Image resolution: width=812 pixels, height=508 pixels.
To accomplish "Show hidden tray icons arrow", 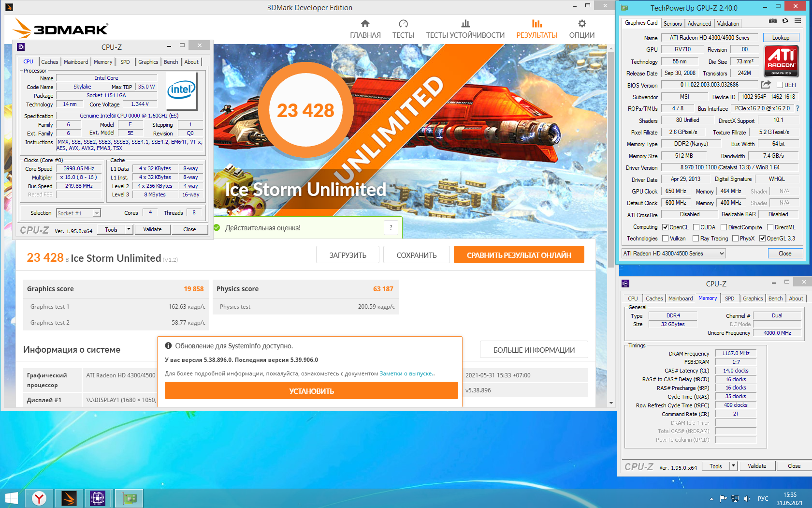I will 711,498.
